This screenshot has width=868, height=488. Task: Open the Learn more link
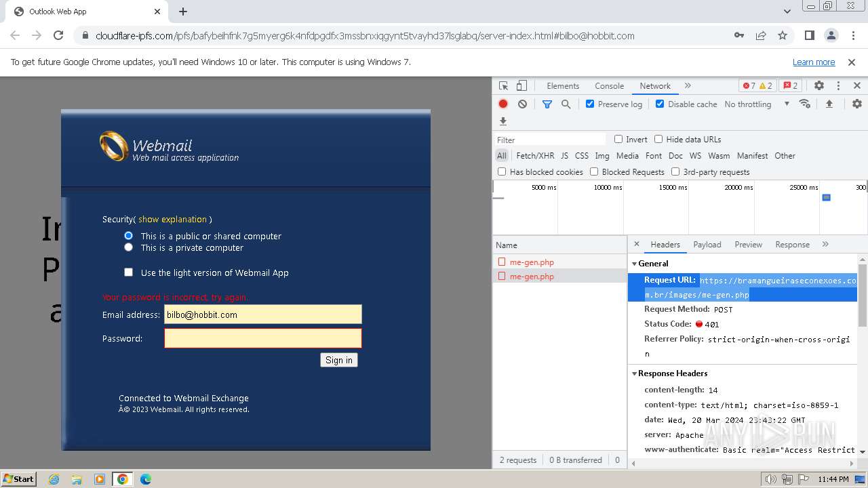coord(814,62)
